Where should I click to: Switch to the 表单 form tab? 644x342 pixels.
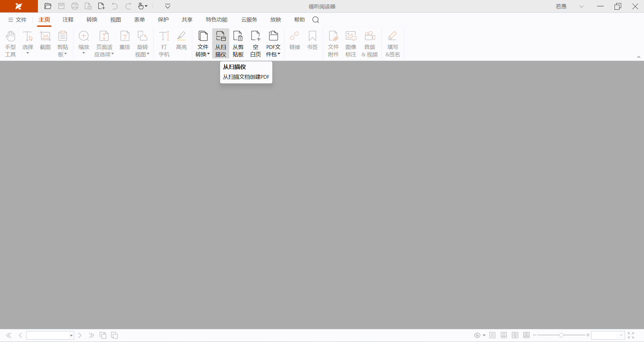[140, 20]
